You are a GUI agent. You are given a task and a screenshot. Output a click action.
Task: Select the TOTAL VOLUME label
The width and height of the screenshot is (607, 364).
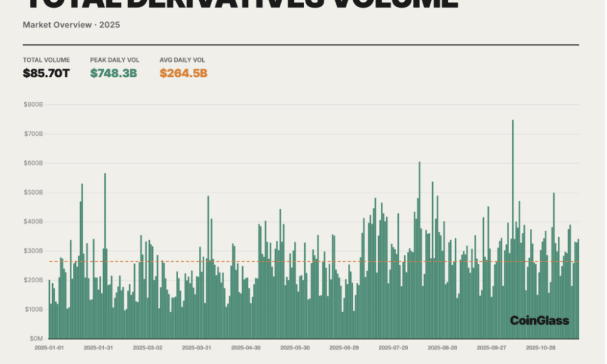(x=46, y=60)
